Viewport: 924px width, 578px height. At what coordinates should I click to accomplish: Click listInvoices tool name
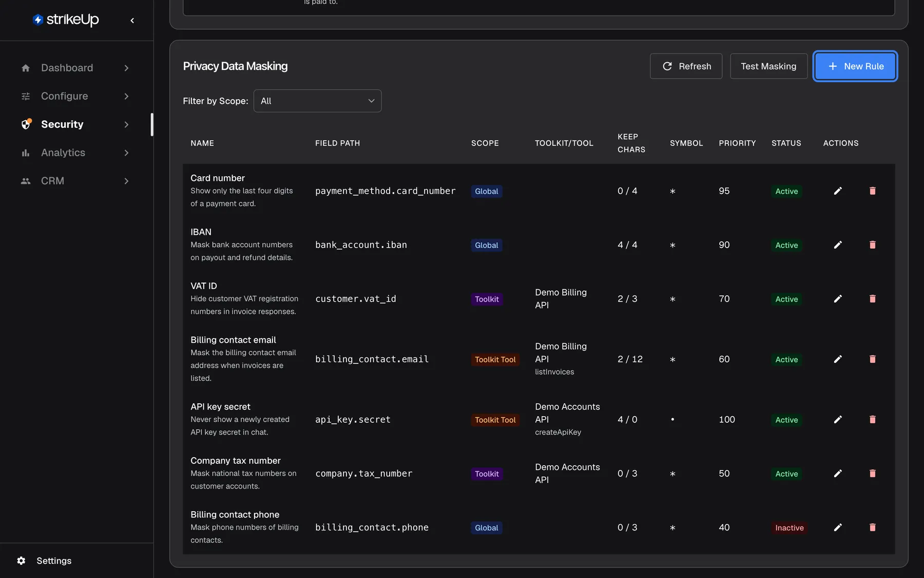pos(554,372)
